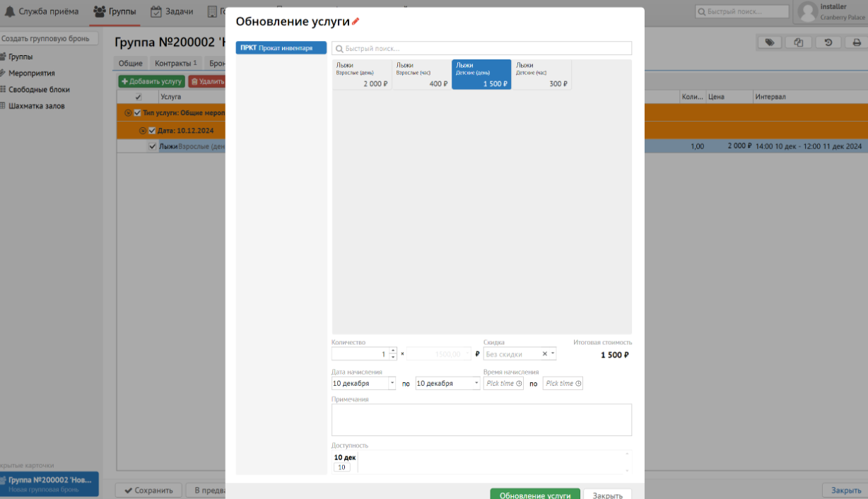Viewport: 868px width, 499px height.
Task: Click the copy documents icon in the toolbar
Action: click(799, 42)
